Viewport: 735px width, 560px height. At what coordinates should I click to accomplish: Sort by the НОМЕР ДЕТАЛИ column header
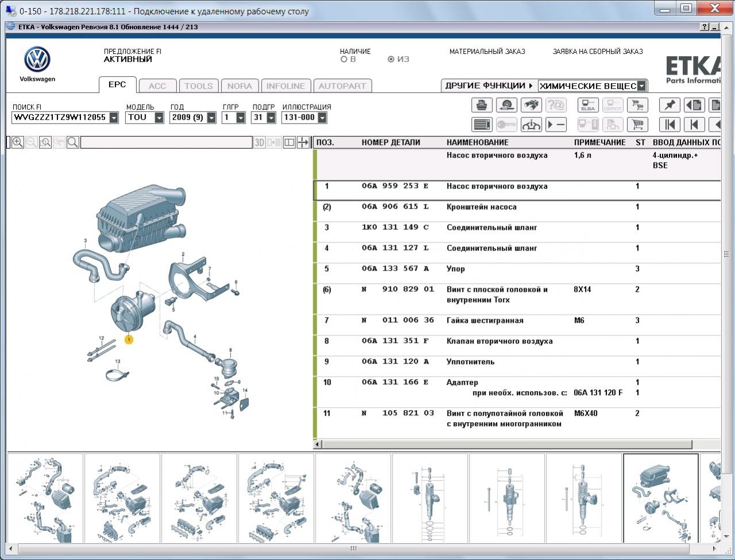click(391, 142)
